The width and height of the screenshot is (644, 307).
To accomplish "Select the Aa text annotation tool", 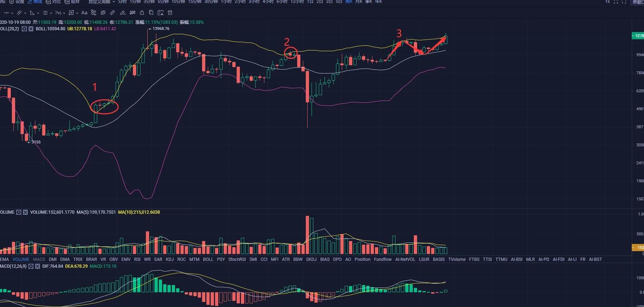I will tap(84, 13).
